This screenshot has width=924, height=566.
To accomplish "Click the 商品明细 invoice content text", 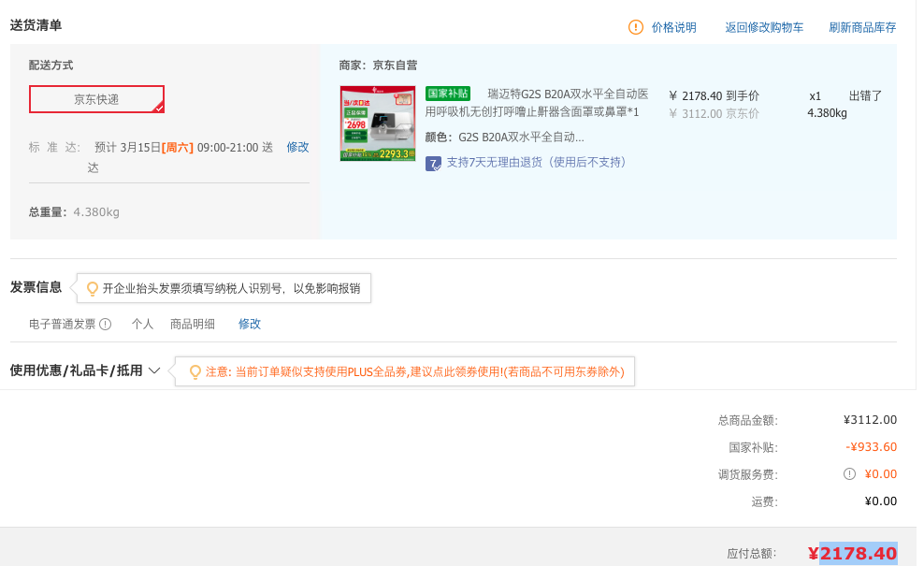I will [x=192, y=324].
